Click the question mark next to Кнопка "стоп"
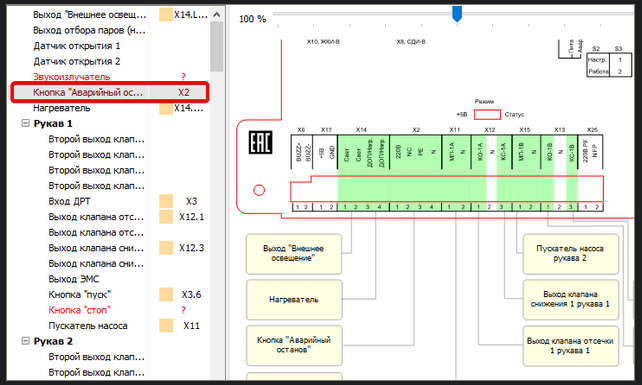This screenshot has width=642, height=385. click(x=183, y=310)
